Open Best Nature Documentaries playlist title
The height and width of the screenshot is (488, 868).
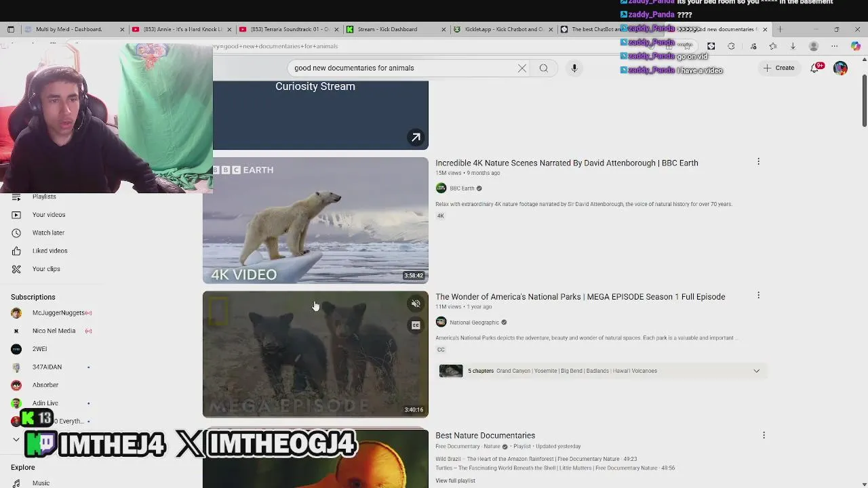click(x=485, y=435)
